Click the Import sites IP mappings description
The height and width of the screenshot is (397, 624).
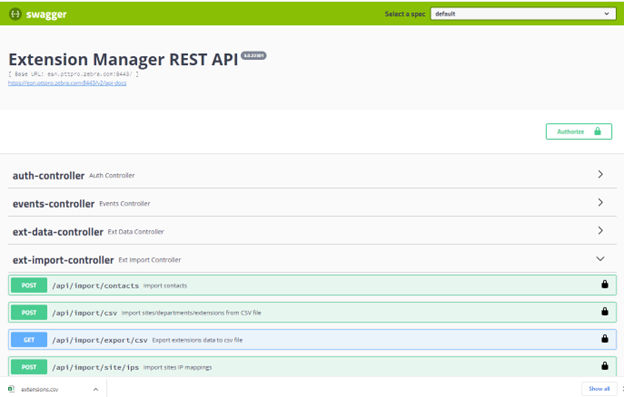[177, 367]
